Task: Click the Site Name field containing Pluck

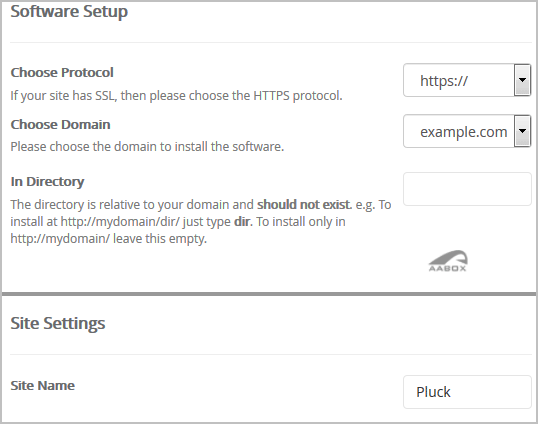Action: coord(467,392)
